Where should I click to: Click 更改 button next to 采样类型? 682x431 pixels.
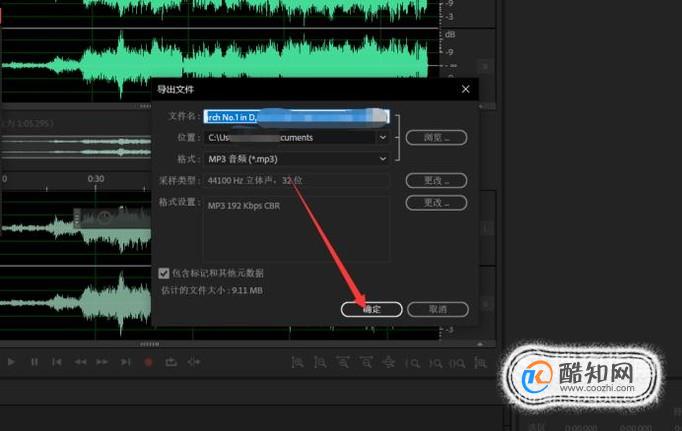[437, 180]
